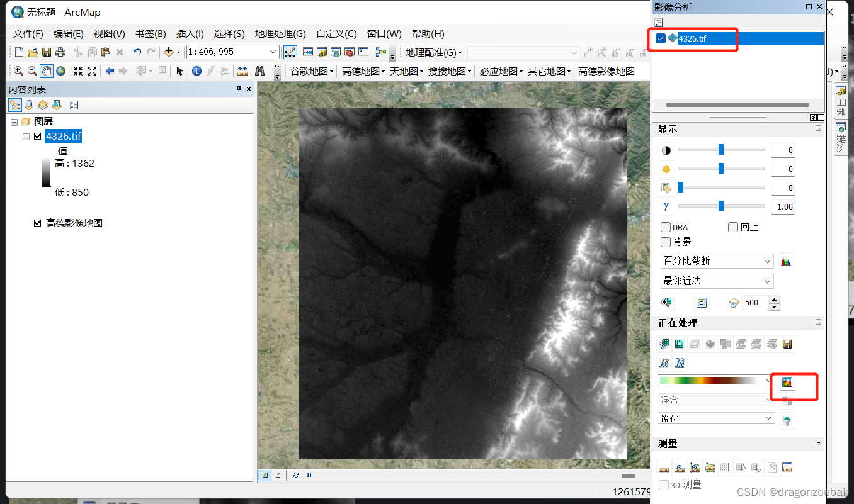The height and width of the screenshot is (504, 854).
Task: Click the filter funnel icon below 锐化
Action: (787, 420)
